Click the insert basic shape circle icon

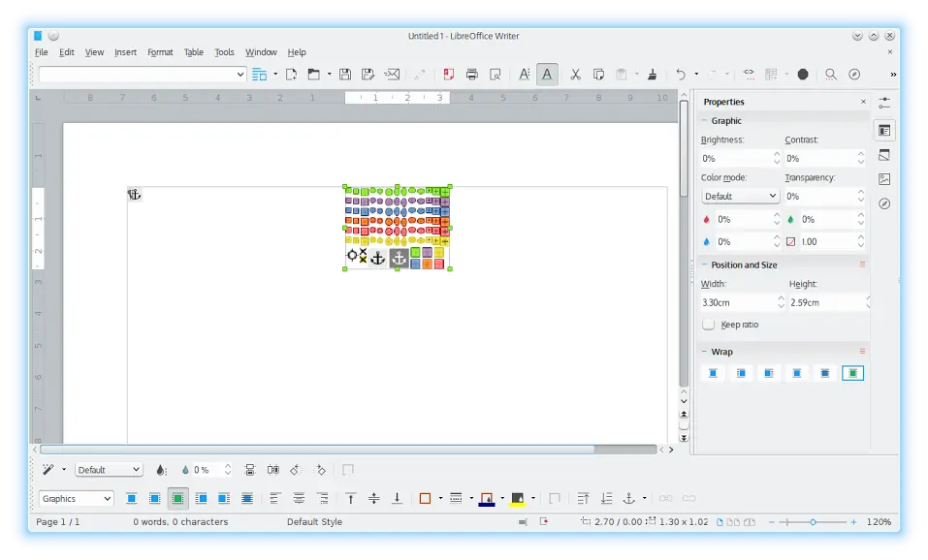click(x=803, y=75)
